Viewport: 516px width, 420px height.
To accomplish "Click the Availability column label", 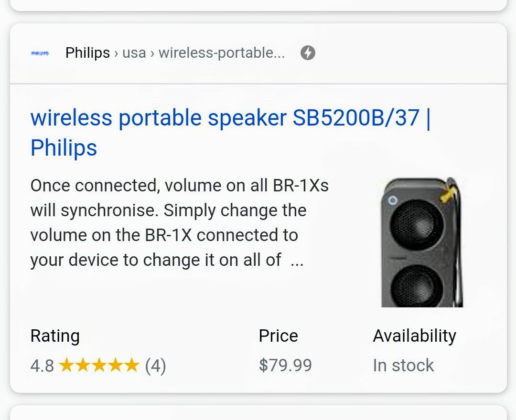I will click(415, 336).
